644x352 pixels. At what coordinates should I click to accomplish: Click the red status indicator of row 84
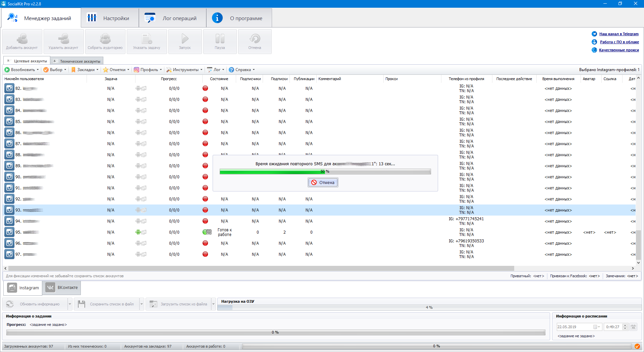pos(205,110)
